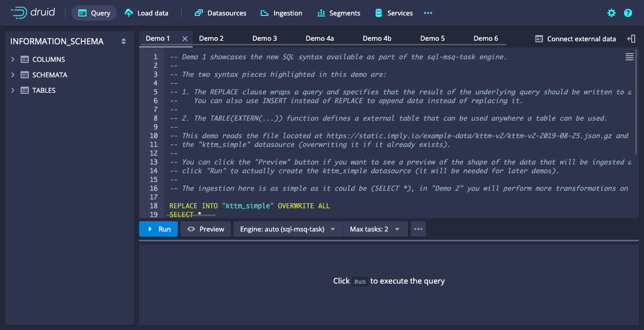644x330 pixels.
Task: Open the Engine selection dropdown
Action: click(x=287, y=229)
